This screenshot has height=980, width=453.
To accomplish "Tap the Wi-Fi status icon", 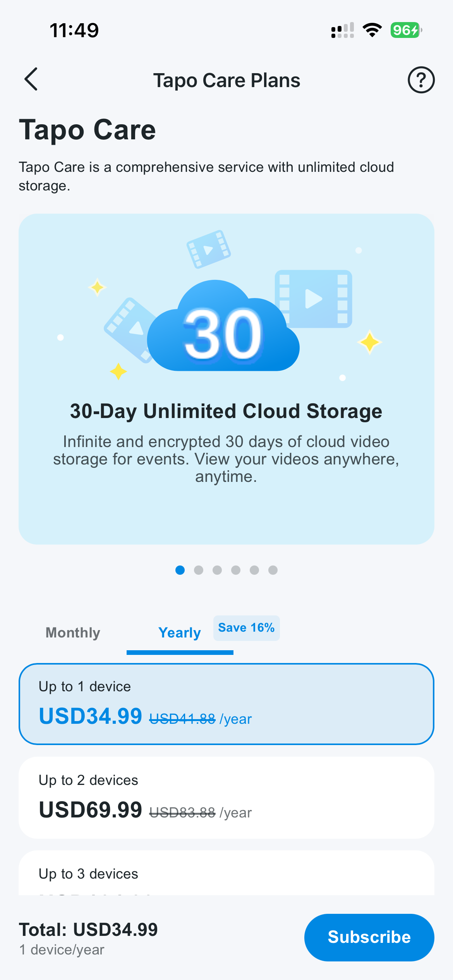I will click(x=372, y=30).
